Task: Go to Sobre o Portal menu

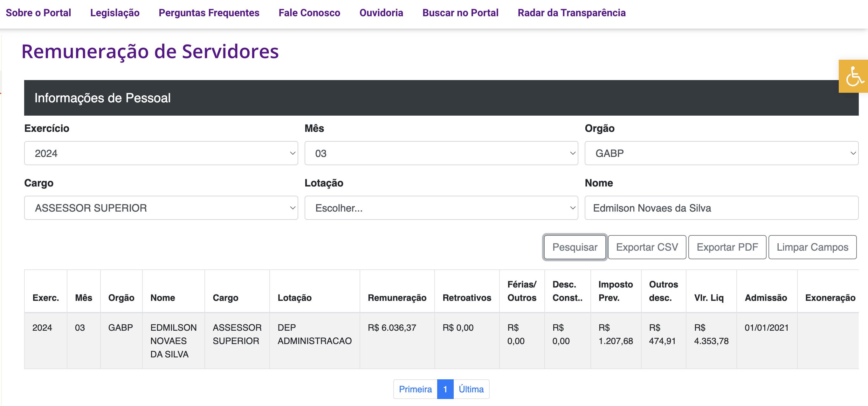Action: click(x=38, y=13)
